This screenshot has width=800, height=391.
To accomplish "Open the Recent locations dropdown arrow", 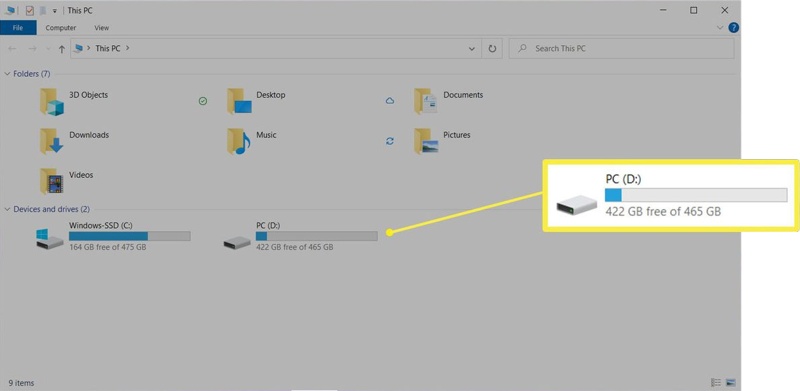I will [x=48, y=49].
